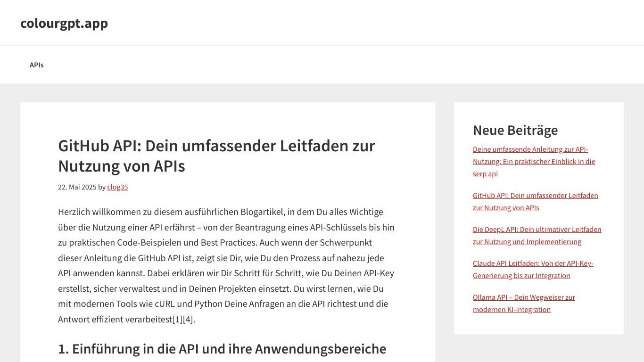Open the GitHub API post in Neue Beiträge
Image resolution: width=644 pixels, height=362 pixels.
[x=536, y=202]
